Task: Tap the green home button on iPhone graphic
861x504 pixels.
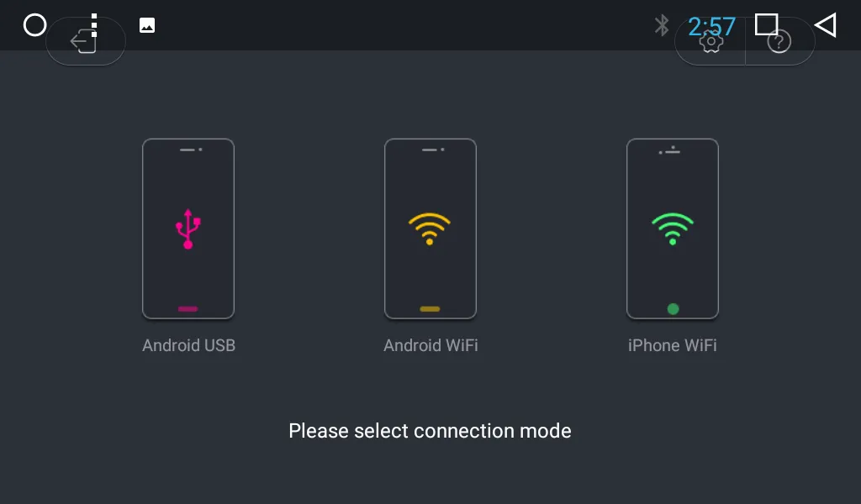Action: coord(673,308)
